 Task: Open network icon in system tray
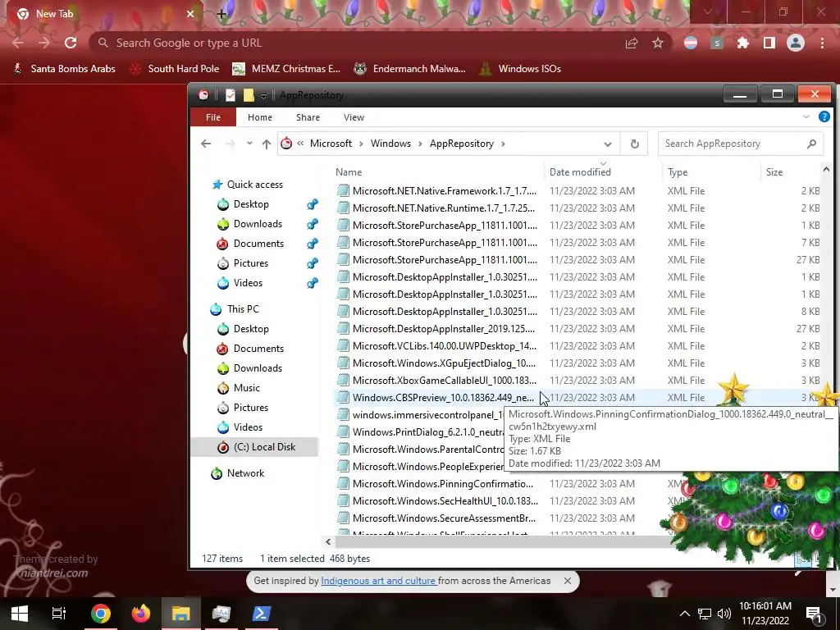click(705, 614)
